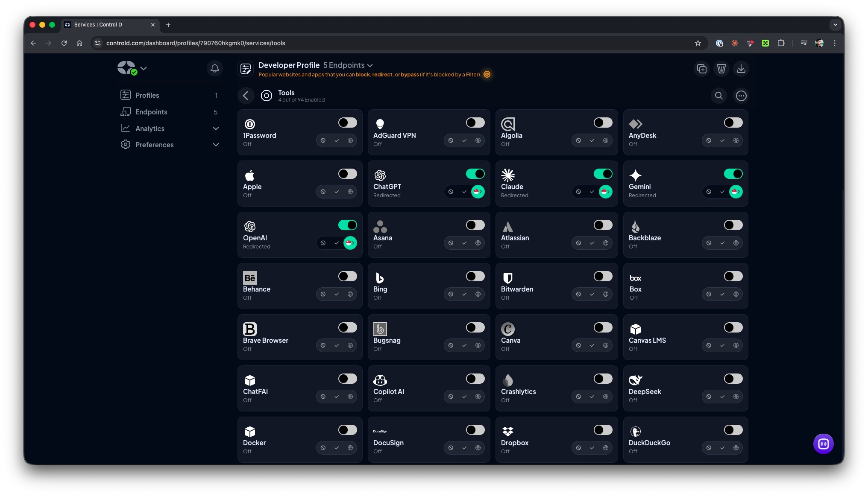Click the orange info icon after description
Image resolution: width=868 pixels, height=496 pixels.
click(x=487, y=74)
